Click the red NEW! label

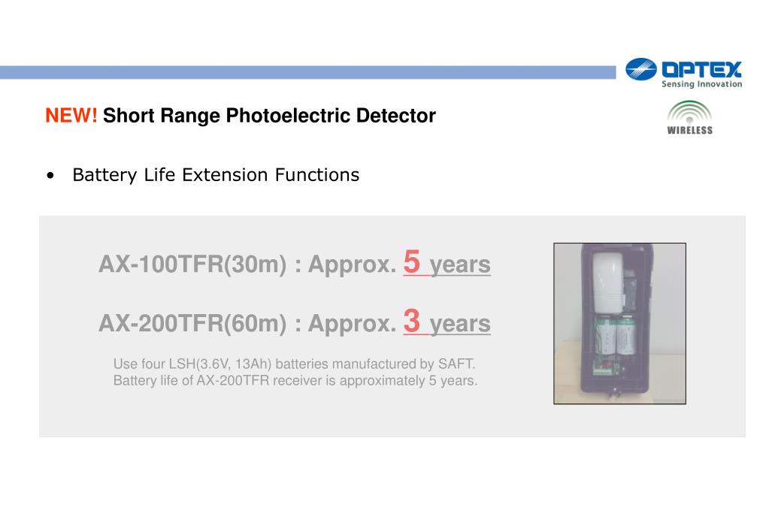[71, 116]
